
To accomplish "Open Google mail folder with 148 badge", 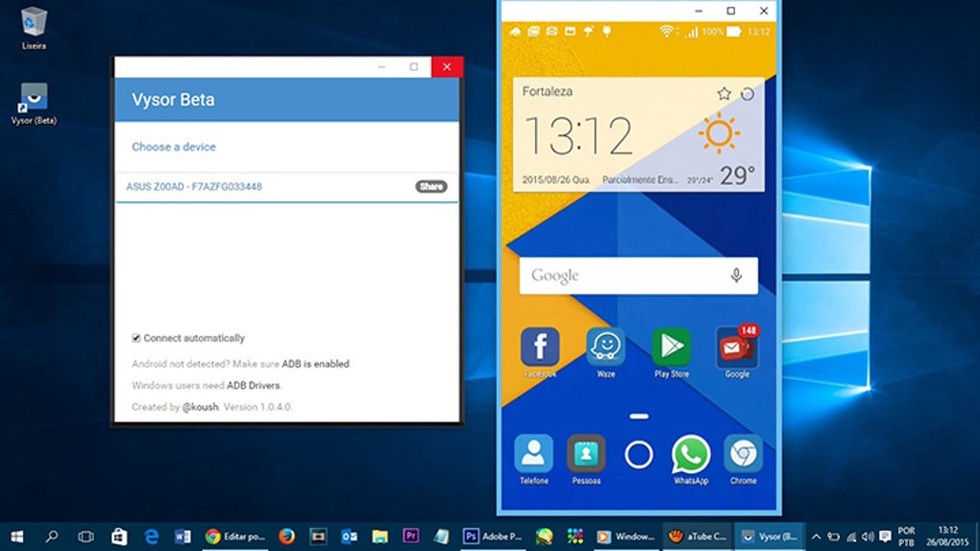I will 737,347.
